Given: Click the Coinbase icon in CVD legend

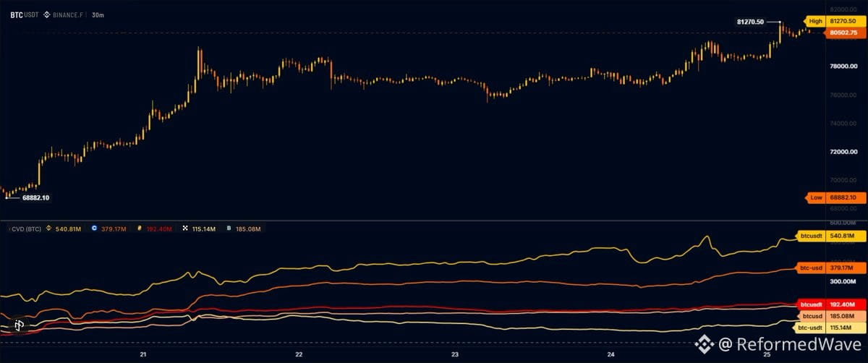Looking at the screenshot, I should coord(94,229).
